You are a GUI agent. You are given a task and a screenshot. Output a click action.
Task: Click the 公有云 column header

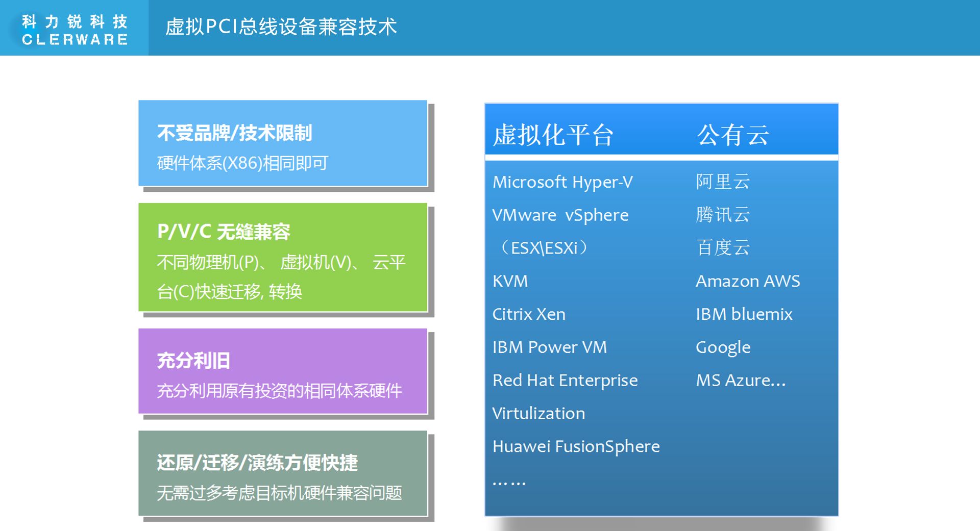click(x=732, y=135)
